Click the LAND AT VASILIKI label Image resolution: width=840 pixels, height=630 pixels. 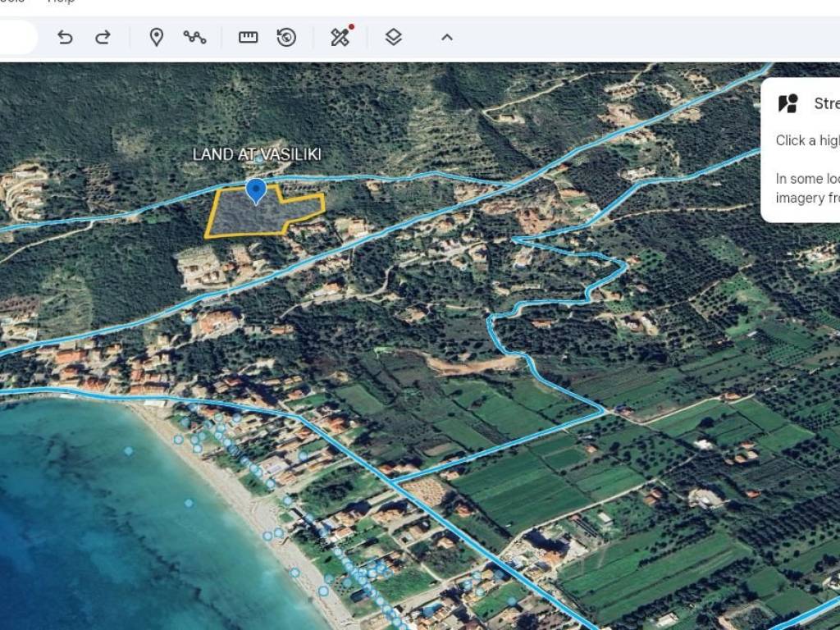[256, 154]
